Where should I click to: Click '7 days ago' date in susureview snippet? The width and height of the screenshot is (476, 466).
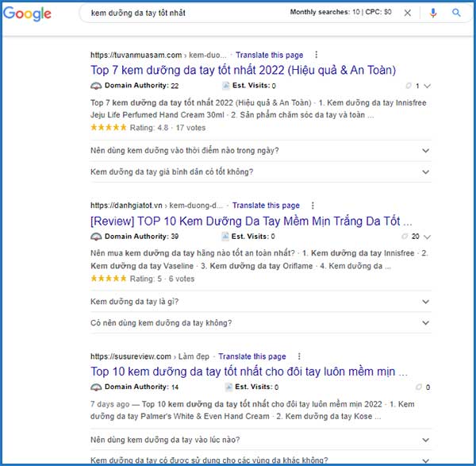[x=110, y=404]
